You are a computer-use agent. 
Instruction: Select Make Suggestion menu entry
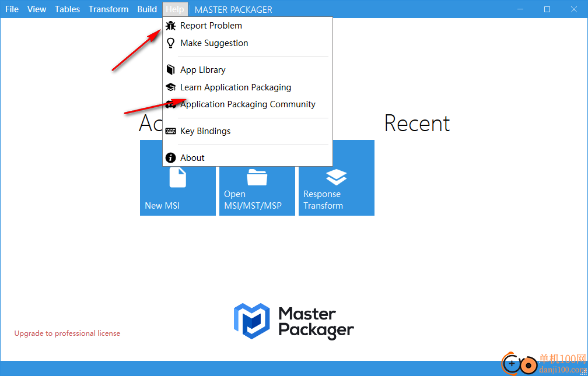click(247, 43)
